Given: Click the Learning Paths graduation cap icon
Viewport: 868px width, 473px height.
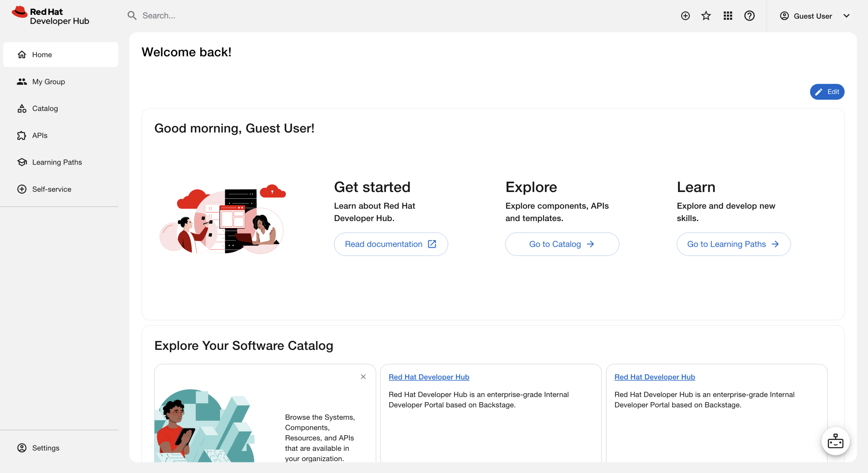Looking at the screenshot, I should pos(22,162).
